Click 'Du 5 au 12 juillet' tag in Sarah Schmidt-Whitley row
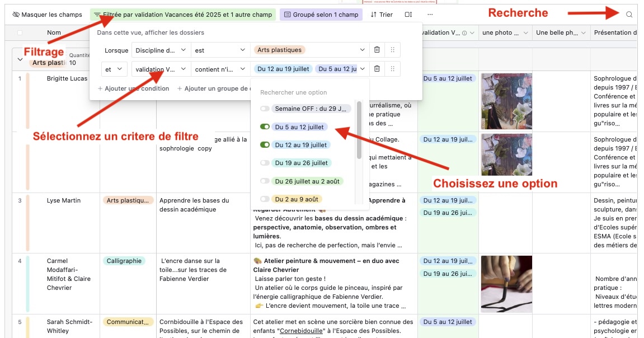This screenshot has height=338, width=644. 448,322
